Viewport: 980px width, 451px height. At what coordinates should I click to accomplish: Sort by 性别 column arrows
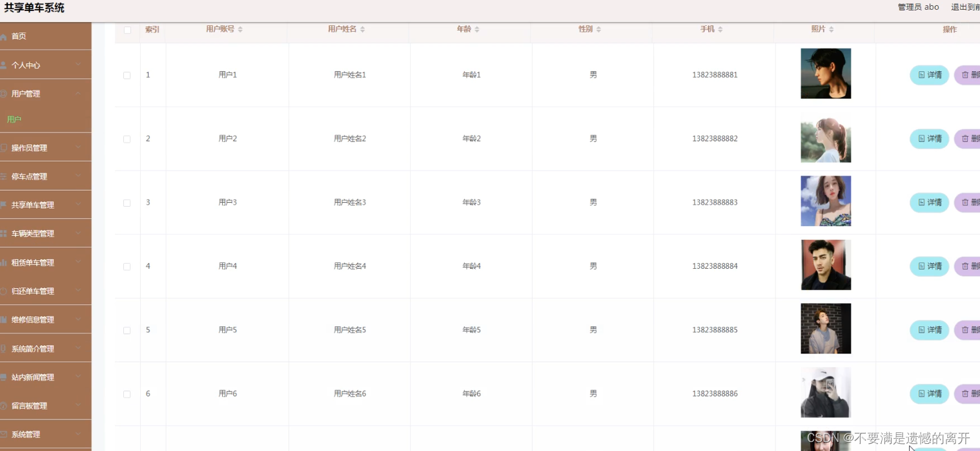coord(598,30)
